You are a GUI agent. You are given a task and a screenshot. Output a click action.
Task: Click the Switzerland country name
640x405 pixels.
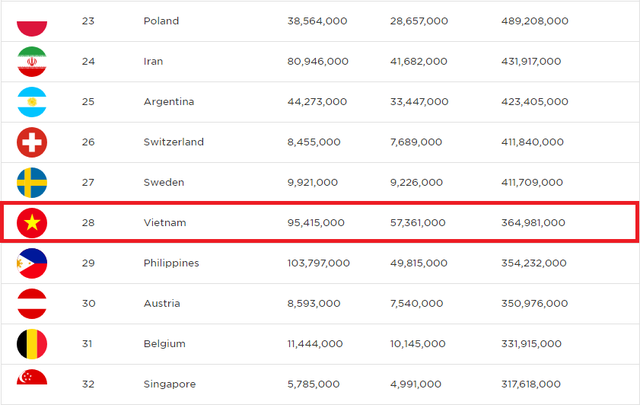click(173, 142)
